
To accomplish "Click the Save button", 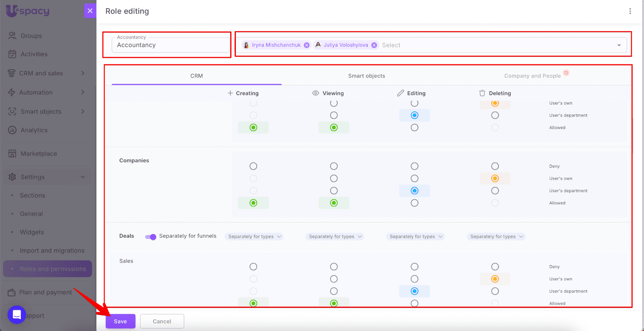I will 120,321.
